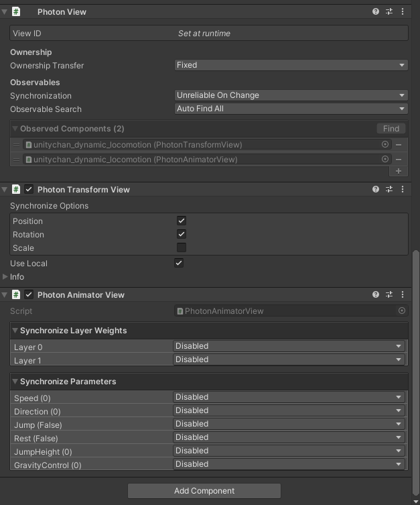Open object picker for PhotonTransformView entry
This screenshot has height=505, width=420.
385,144
